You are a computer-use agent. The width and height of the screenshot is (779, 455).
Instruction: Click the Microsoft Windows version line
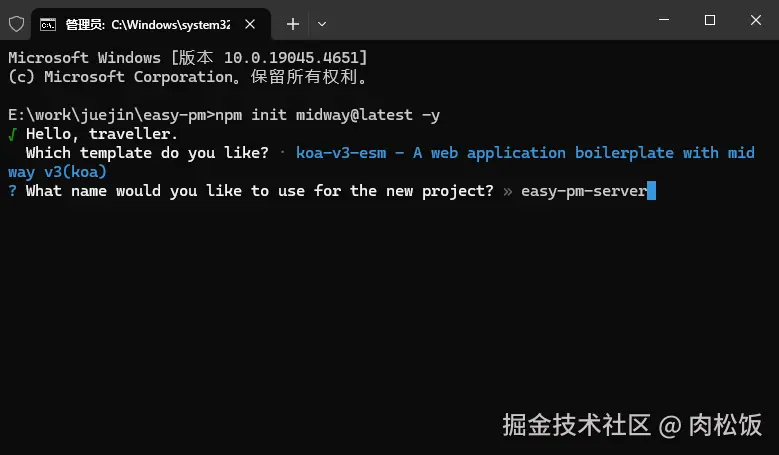188,58
